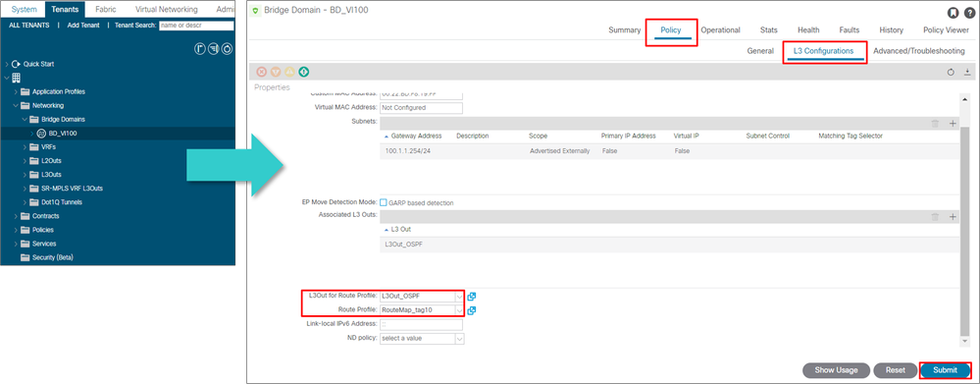Click the Link-local IPv6 Address field
980x384 pixels.
point(421,325)
